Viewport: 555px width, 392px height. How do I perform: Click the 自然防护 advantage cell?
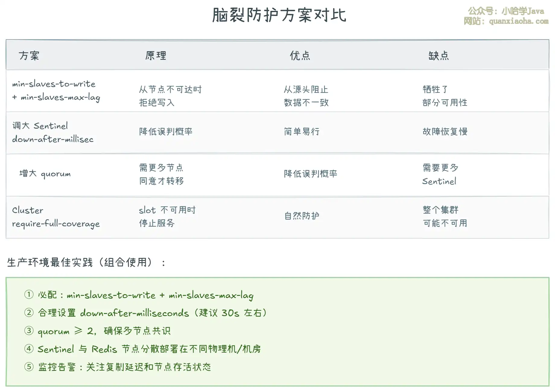[x=302, y=216]
